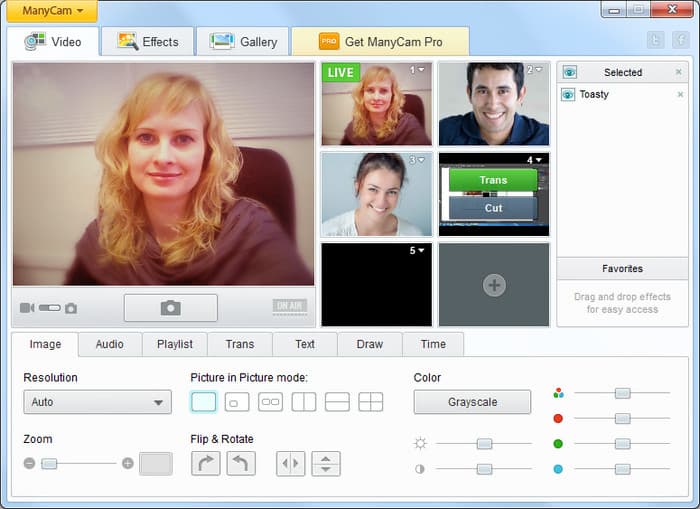Zoom in with the plus icon
The image size is (700, 509).
(x=128, y=463)
